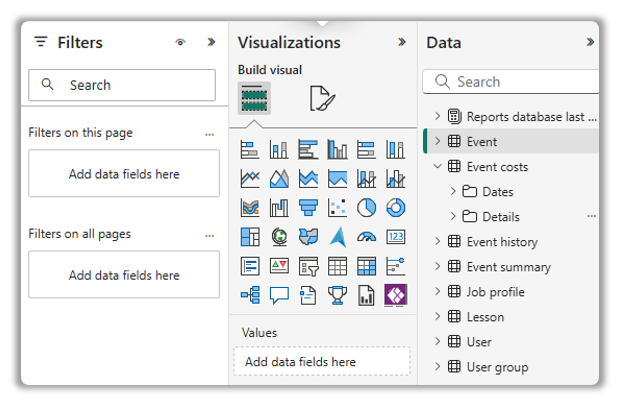Select the Filled map visual

tap(308, 237)
